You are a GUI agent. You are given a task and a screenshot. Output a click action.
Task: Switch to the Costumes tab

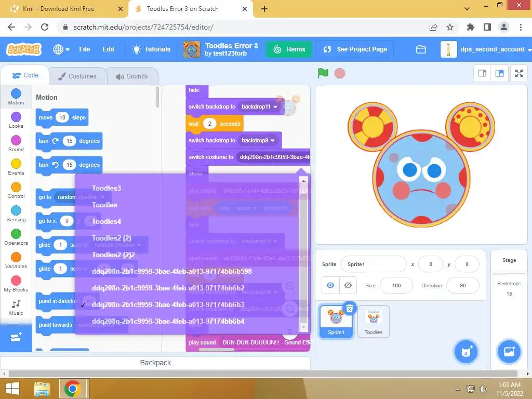click(x=77, y=76)
